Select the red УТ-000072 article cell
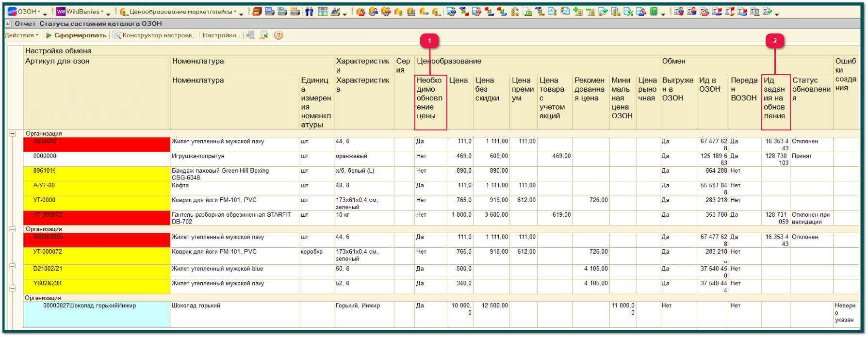Screen dimensions: 868x337 [x=97, y=218]
